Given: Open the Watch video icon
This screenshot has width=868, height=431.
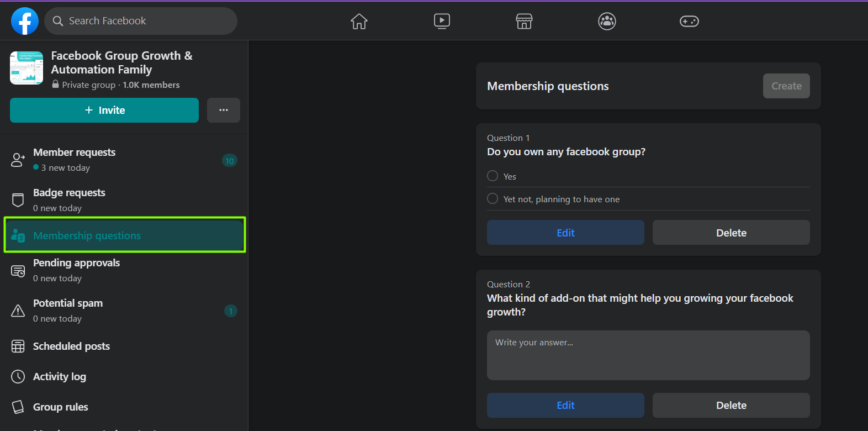Looking at the screenshot, I should point(442,21).
